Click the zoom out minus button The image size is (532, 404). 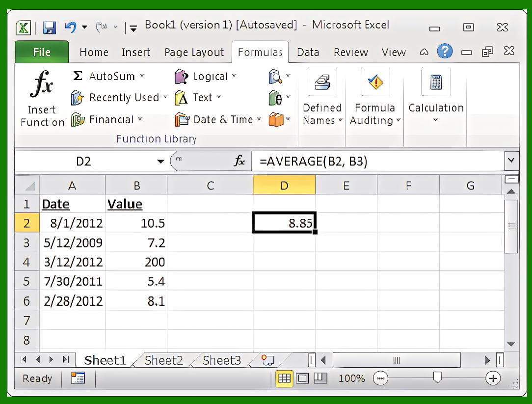(380, 378)
